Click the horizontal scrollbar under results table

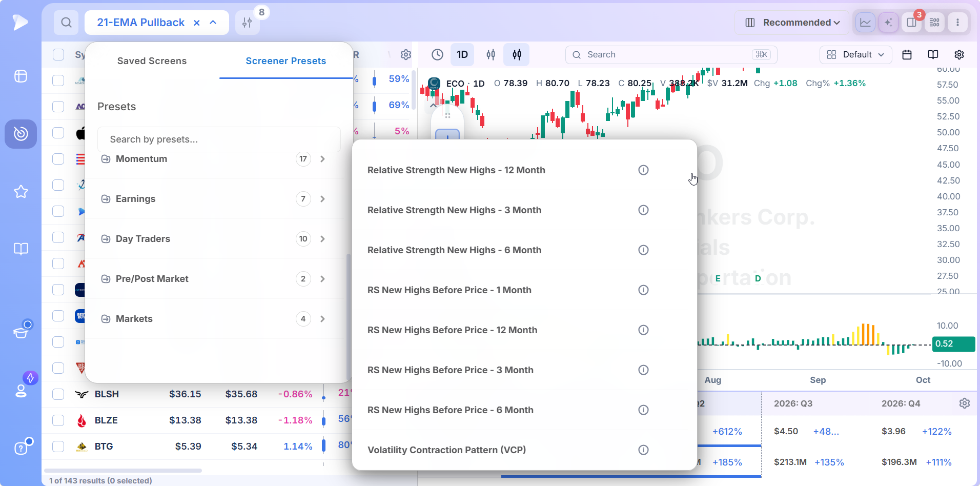tap(123, 471)
